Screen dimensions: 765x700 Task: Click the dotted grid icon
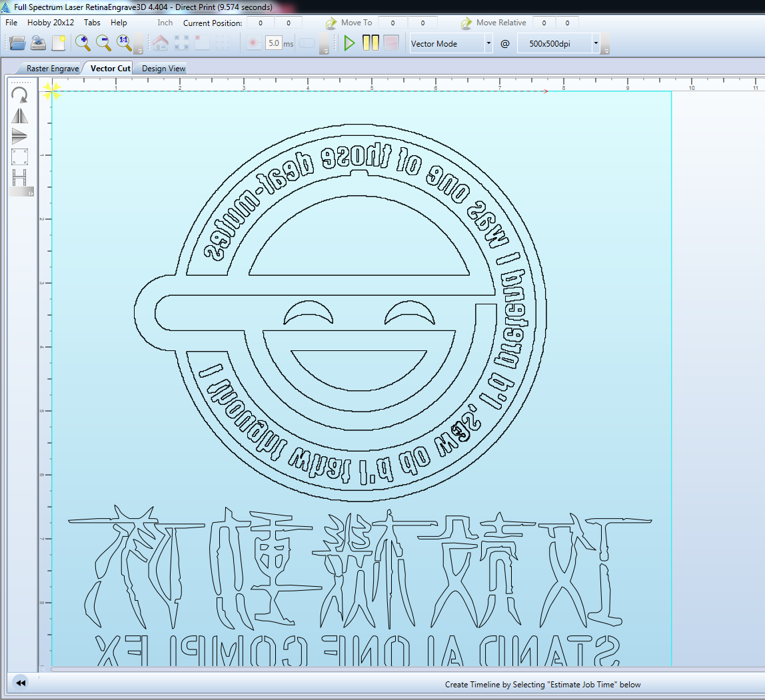point(223,43)
